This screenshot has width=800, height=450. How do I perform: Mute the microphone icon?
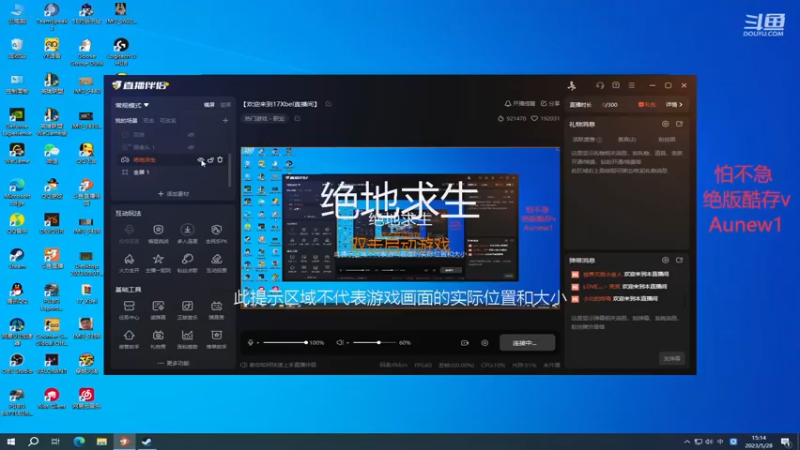pyautogui.click(x=251, y=343)
